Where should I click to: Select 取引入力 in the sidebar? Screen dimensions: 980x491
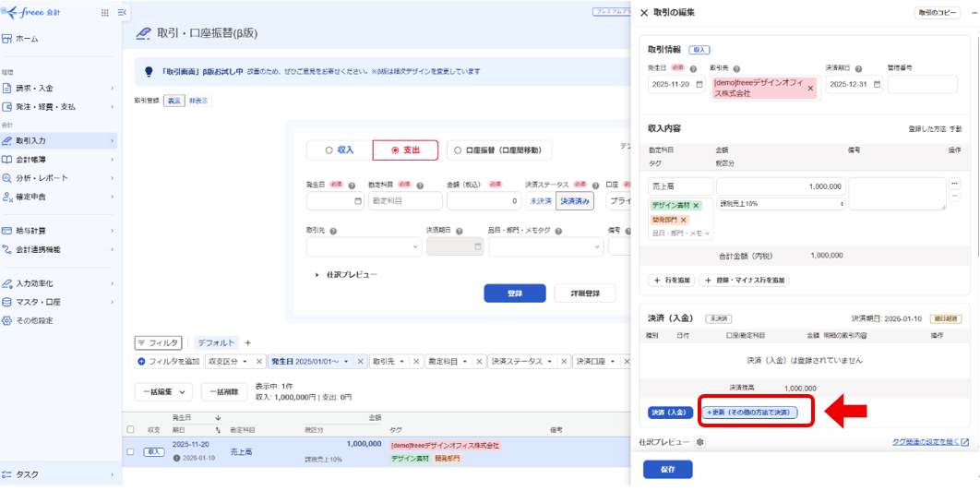[x=59, y=140]
